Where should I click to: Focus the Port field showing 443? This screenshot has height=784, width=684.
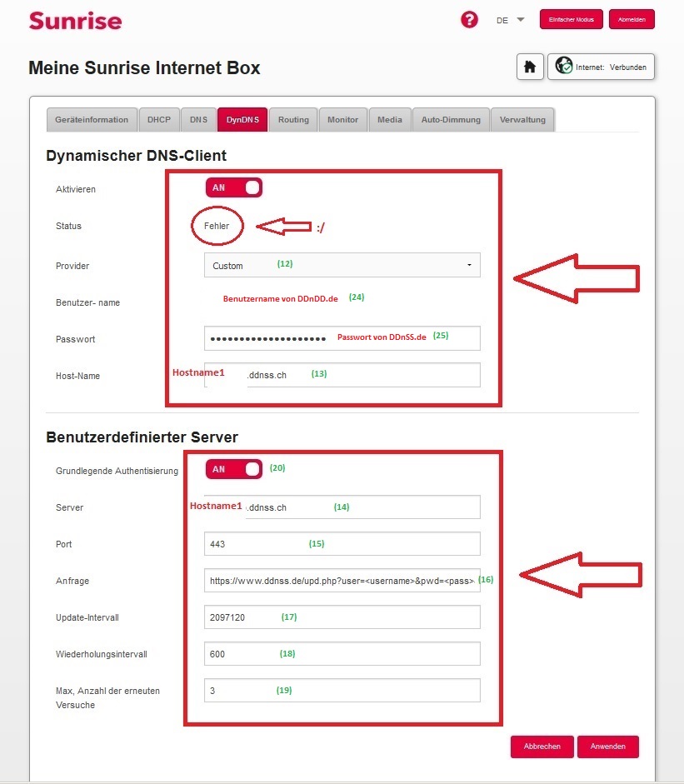(x=342, y=543)
